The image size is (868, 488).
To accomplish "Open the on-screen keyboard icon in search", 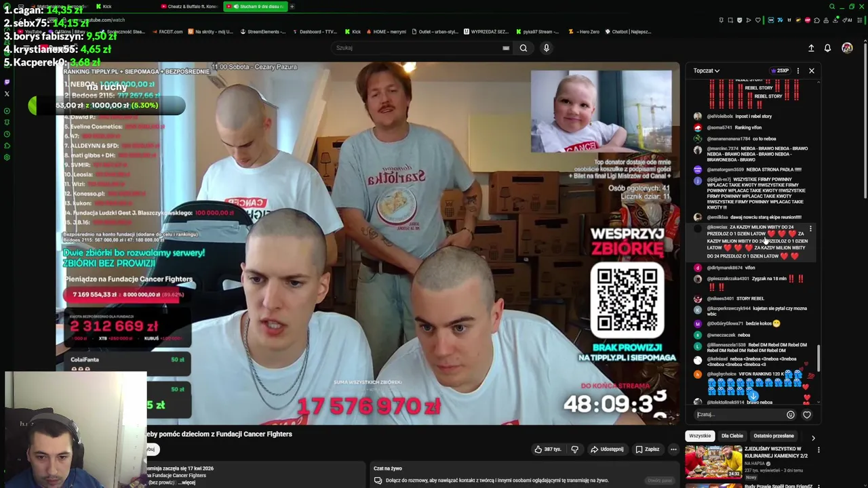I will point(506,48).
